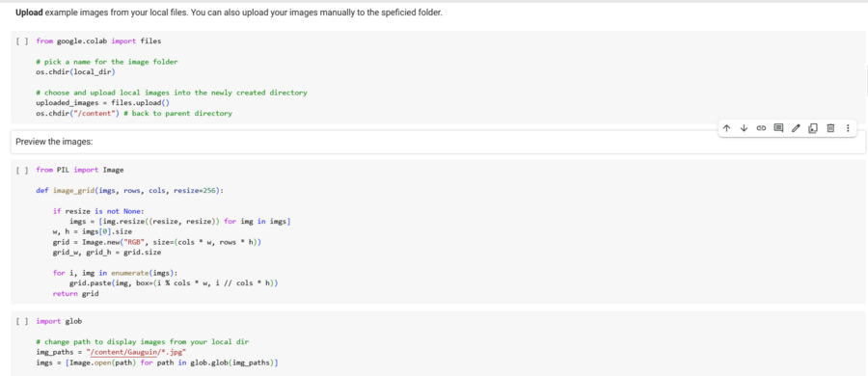Click the 'for i, img in enumerate(imgs):' line

point(115,273)
